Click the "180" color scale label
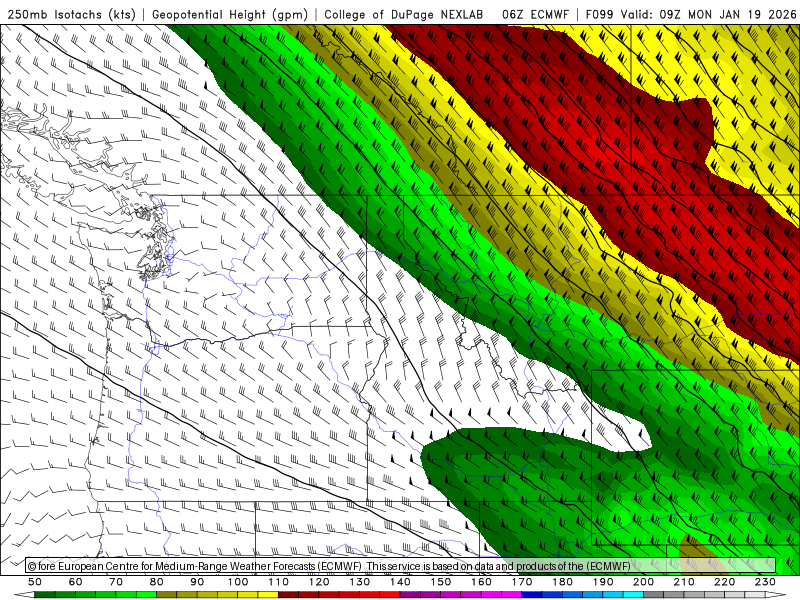 [x=563, y=582]
